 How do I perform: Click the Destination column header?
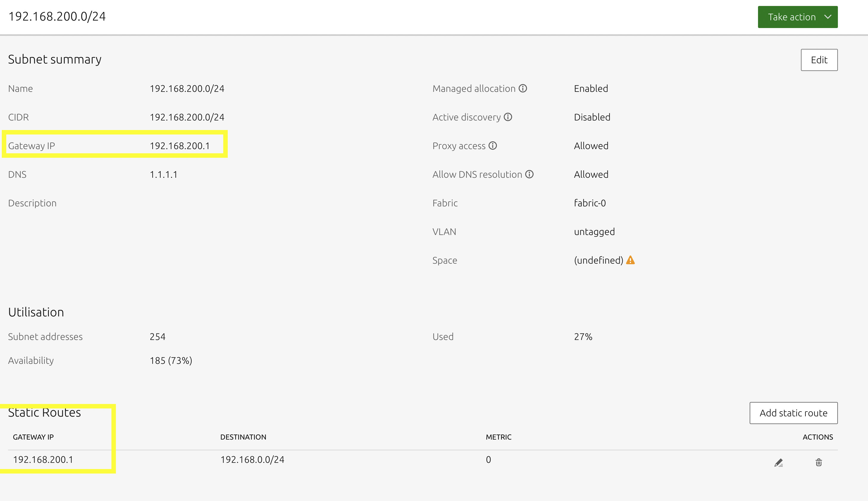tap(243, 437)
